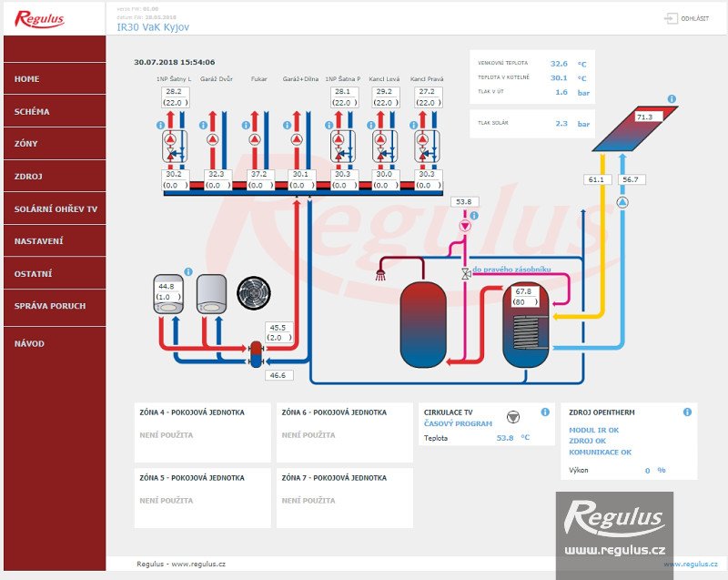Open OSTATNÍ menu item

[55, 273]
